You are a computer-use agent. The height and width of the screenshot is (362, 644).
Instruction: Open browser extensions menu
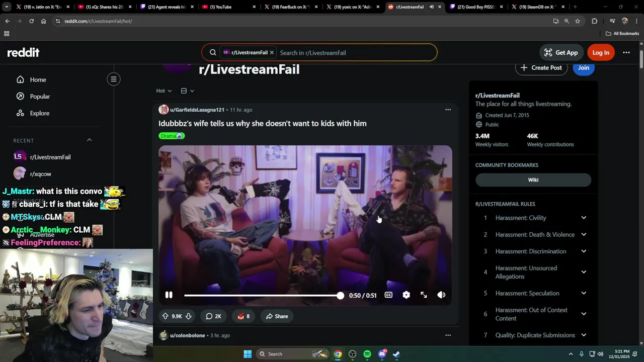click(x=594, y=21)
